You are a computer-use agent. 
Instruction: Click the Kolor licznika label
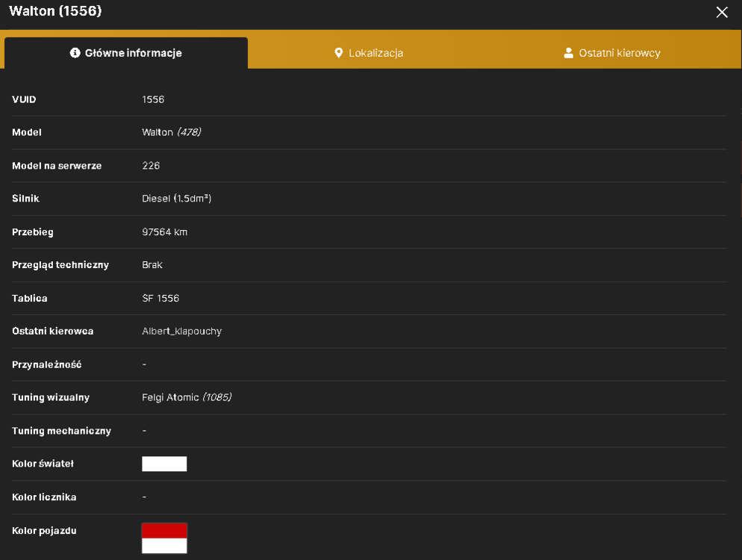click(44, 497)
